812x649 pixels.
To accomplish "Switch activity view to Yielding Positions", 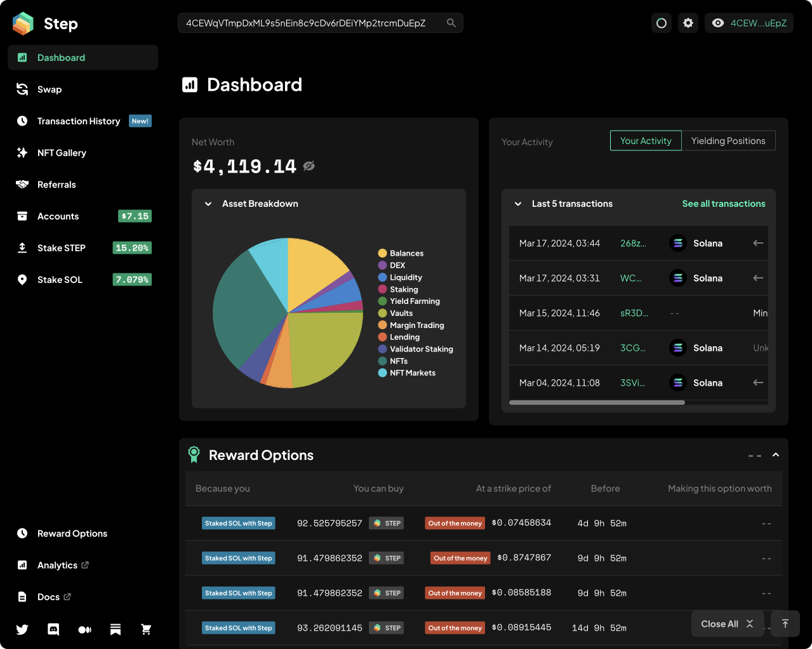I will coord(728,140).
